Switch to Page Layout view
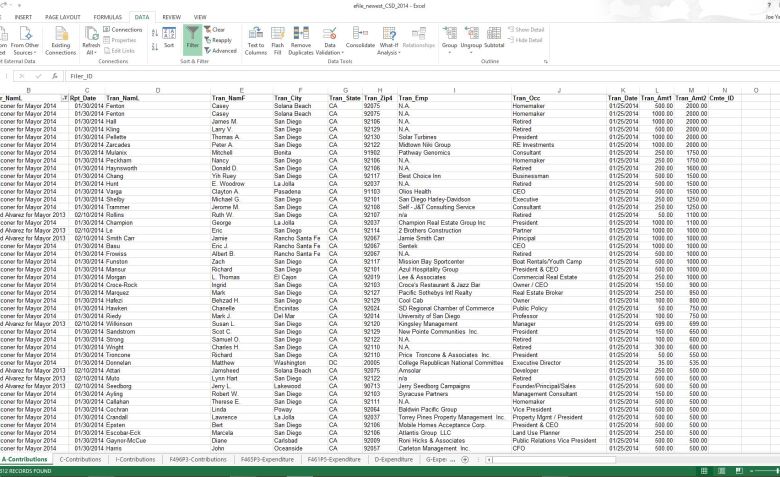This screenshot has width=780, height=477. [721, 471]
